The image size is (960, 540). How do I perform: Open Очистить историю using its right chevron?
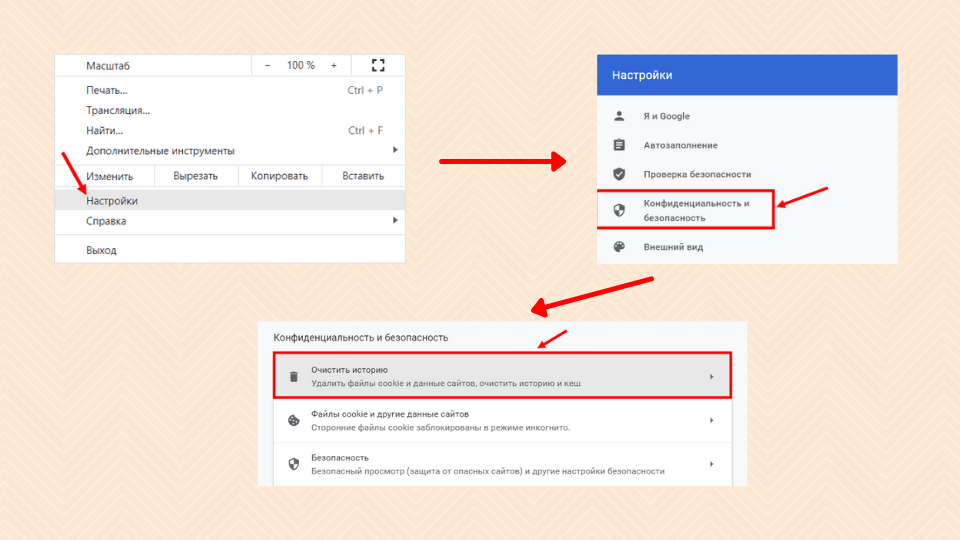coord(711,376)
